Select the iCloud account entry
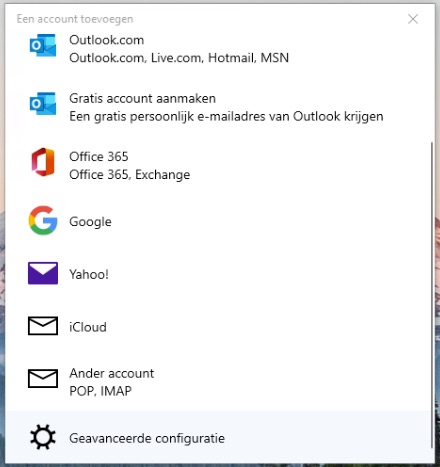 click(x=218, y=326)
